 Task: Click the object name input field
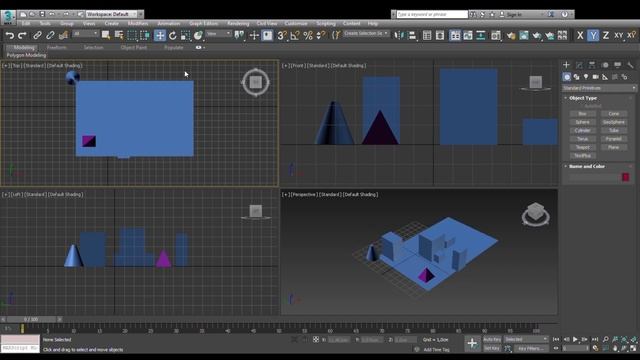pos(594,177)
